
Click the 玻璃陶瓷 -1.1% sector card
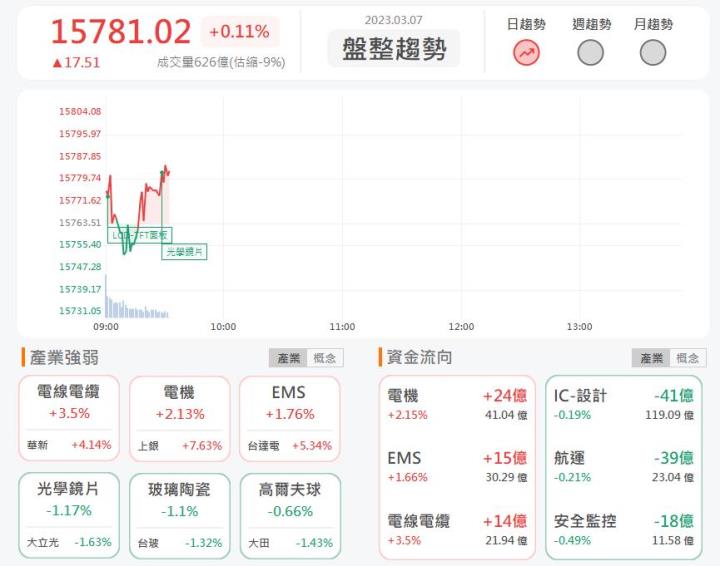(179, 515)
